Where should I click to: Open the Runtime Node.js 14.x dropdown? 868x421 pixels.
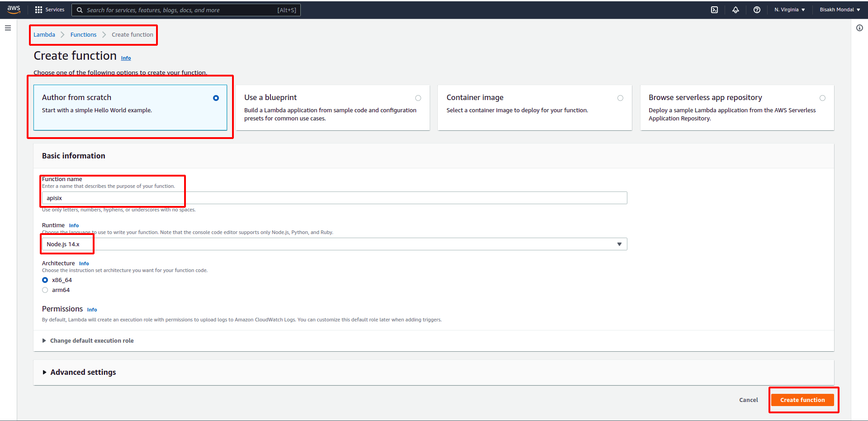(334, 244)
